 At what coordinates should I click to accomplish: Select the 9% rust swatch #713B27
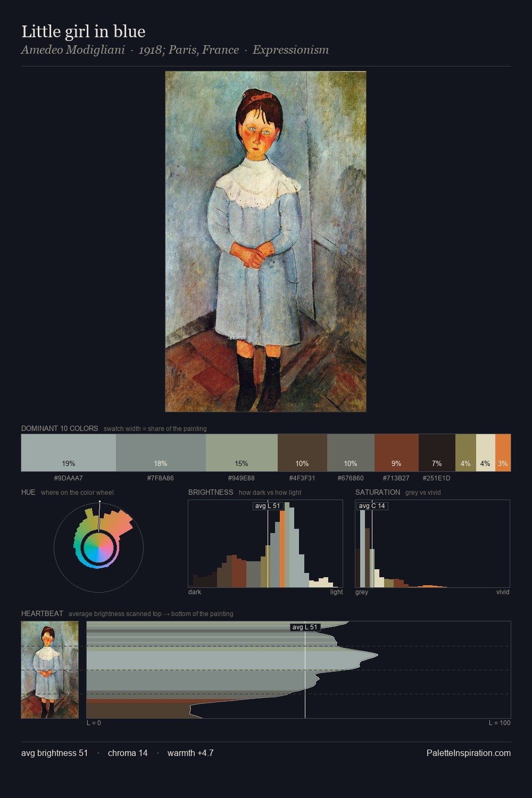point(396,453)
